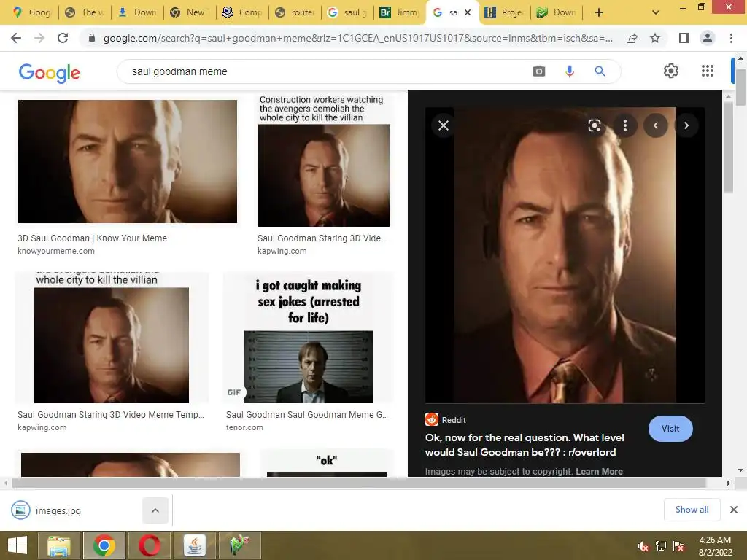Switch to the Comp tab
The width and height of the screenshot is (747, 560).
click(242, 12)
